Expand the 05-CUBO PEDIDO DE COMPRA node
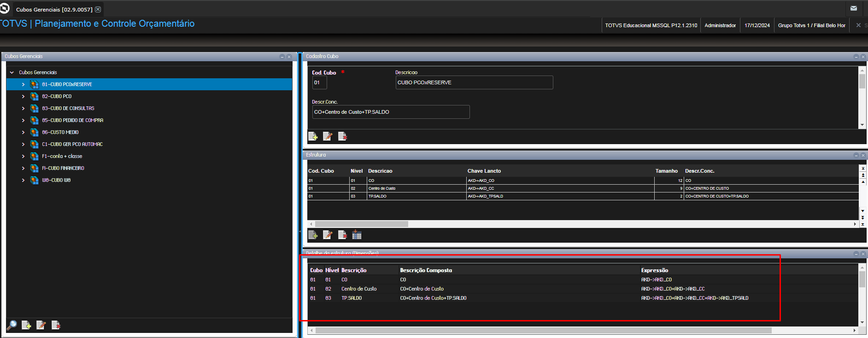The height and width of the screenshot is (338, 868). tap(23, 120)
